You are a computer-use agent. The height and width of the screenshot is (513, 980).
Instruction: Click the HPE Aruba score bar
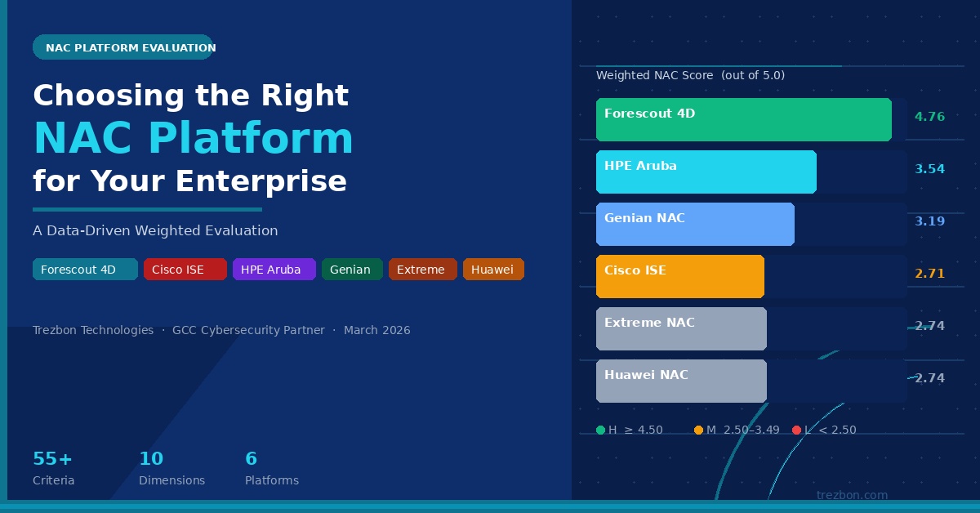click(x=706, y=172)
